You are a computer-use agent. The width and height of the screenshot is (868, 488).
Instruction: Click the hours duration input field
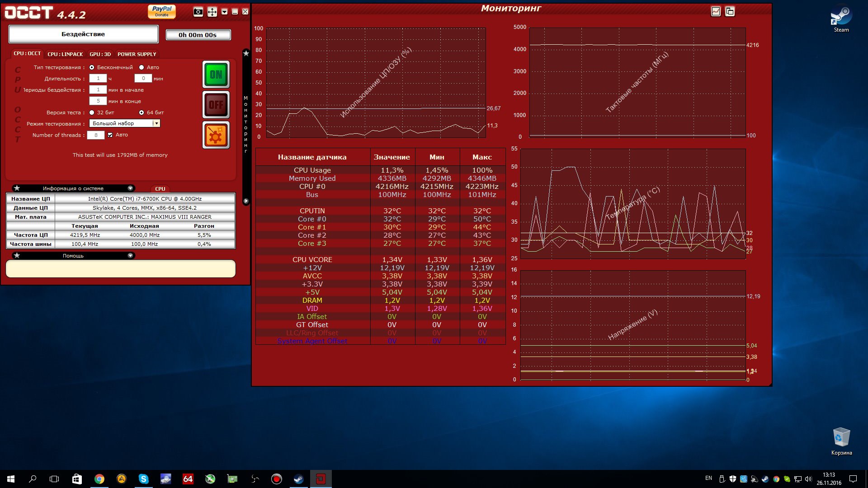click(98, 79)
